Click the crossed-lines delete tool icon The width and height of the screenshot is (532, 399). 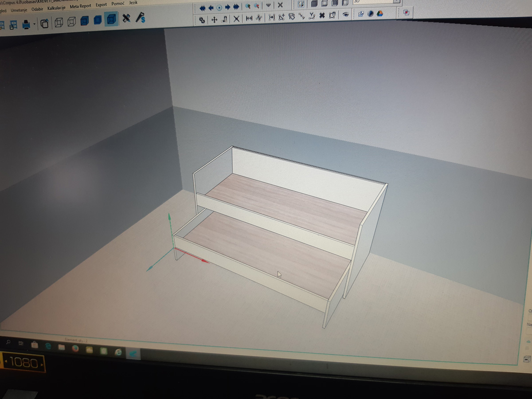236,19
